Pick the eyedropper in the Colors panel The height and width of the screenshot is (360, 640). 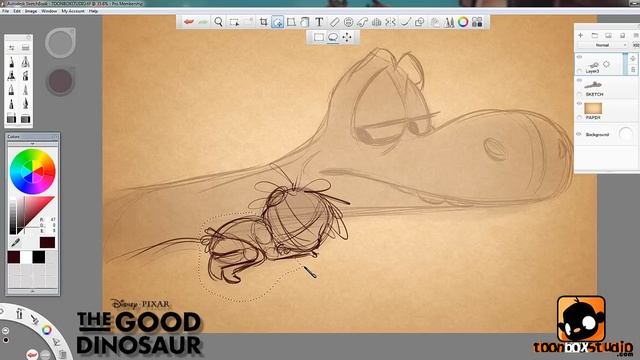tap(16, 243)
